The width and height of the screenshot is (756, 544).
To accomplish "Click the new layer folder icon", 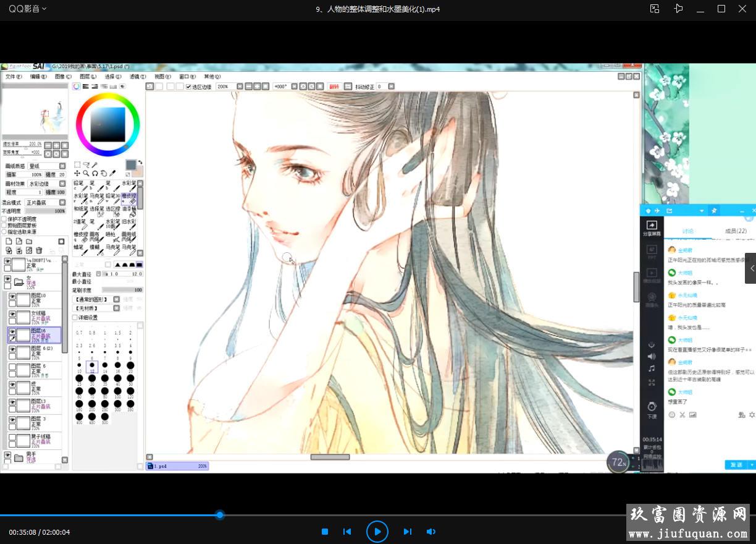I will click(29, 241).
